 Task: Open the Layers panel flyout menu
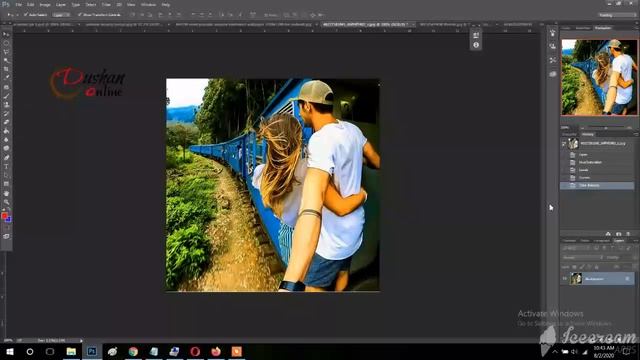coord(636,240)
